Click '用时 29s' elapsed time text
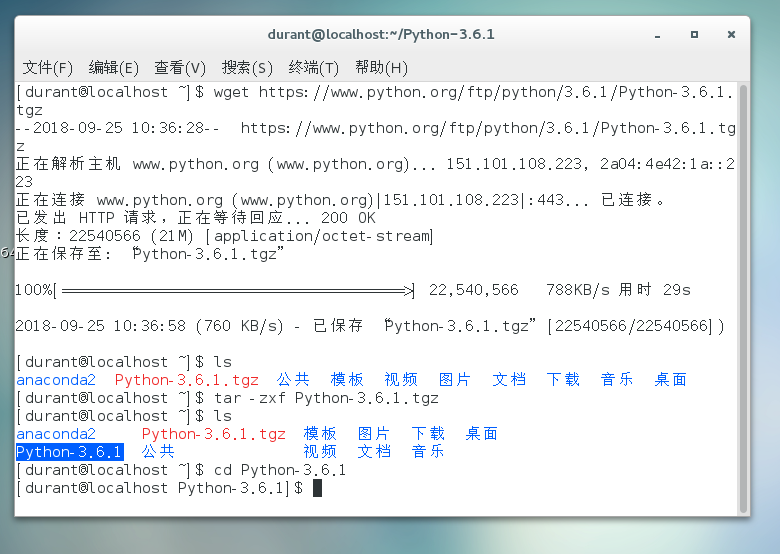Screen dimensions: 780x554 tap(655, 290)
